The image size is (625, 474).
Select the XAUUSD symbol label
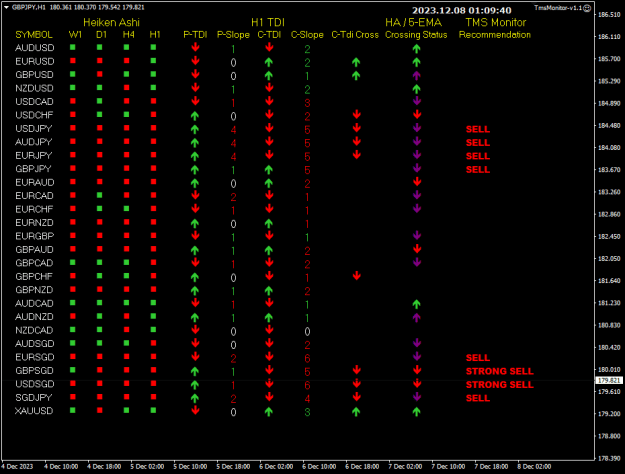coord(34,411)
